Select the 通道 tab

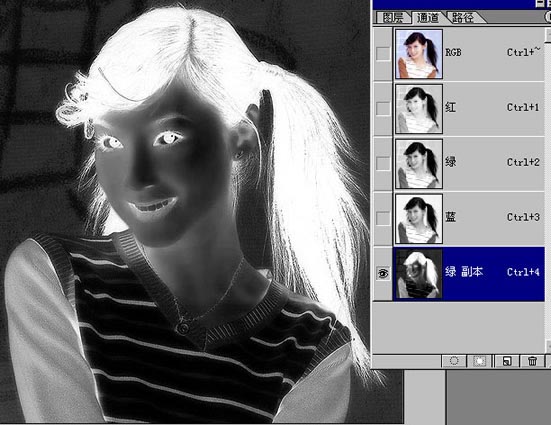[x=428, y=17]
